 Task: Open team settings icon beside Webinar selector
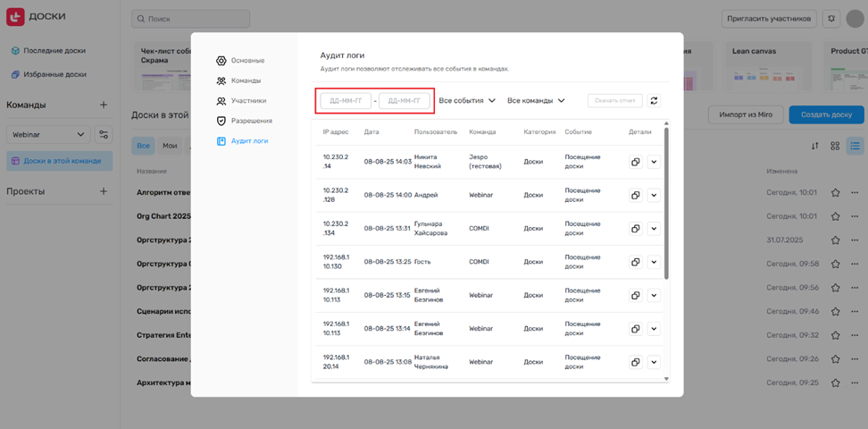point(104,135)
